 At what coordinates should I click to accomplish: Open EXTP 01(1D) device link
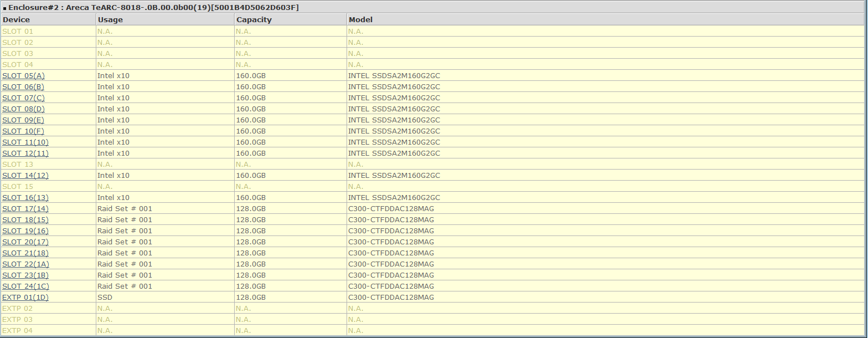25,297
